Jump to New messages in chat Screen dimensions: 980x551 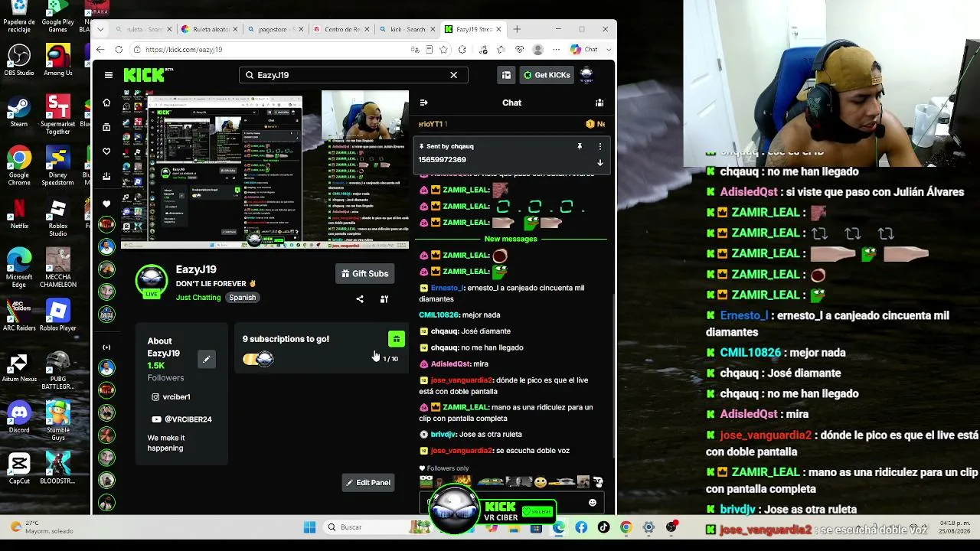[x=511, y=239]
